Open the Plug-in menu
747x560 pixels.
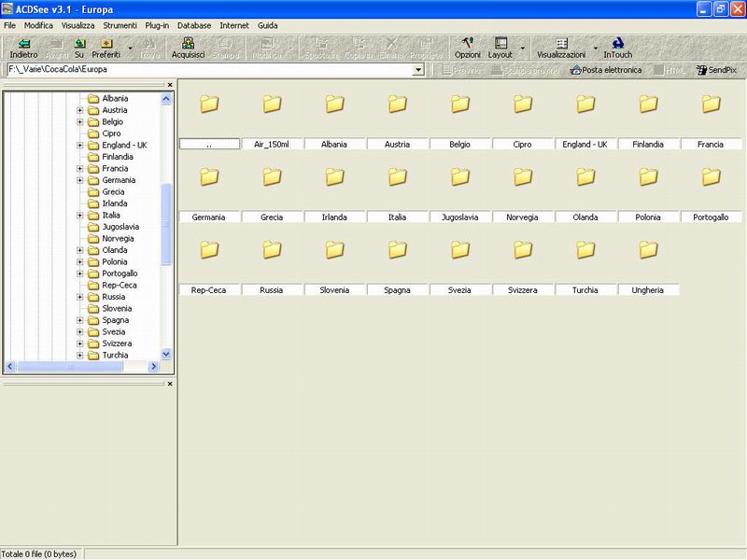[x=157, y=26]
